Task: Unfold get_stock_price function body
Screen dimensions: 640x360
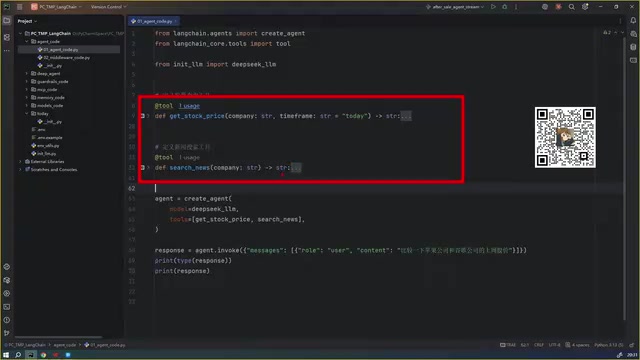Action: (148, 116)
